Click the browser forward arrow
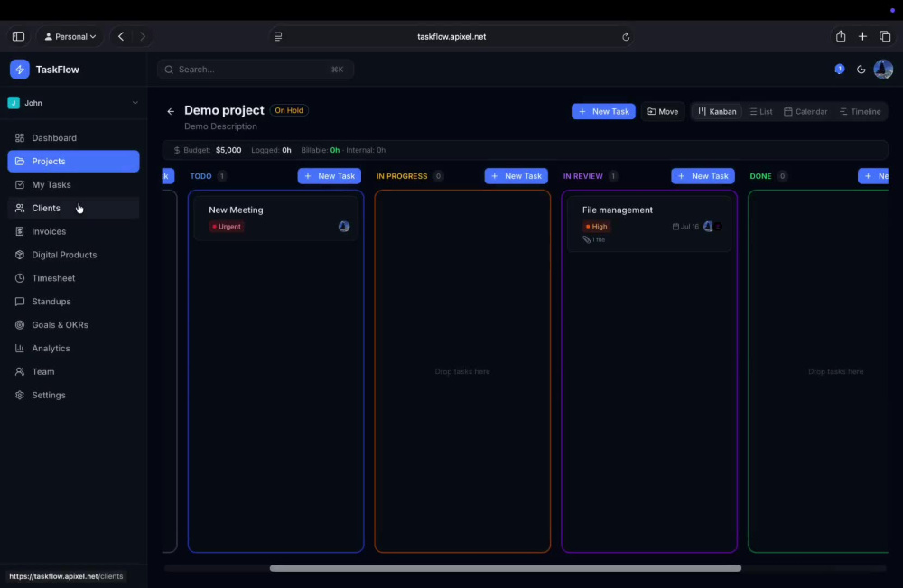 143,36
